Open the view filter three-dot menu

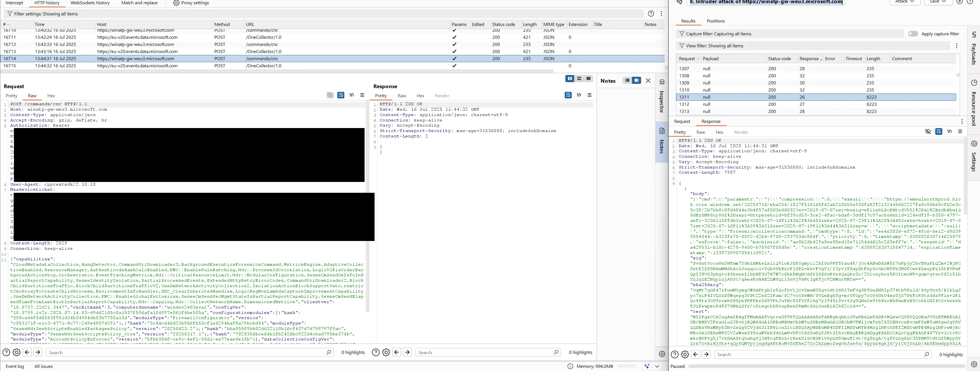tap(956, 46)
